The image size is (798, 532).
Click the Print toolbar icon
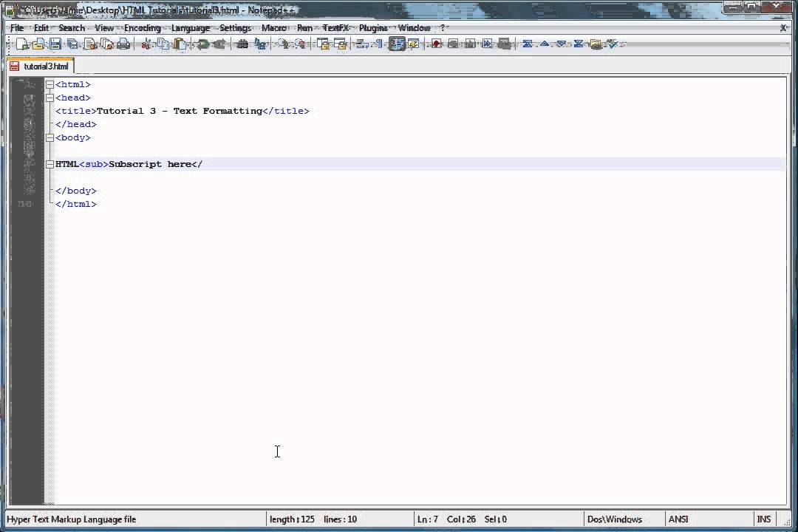click(x=123, y=44)
